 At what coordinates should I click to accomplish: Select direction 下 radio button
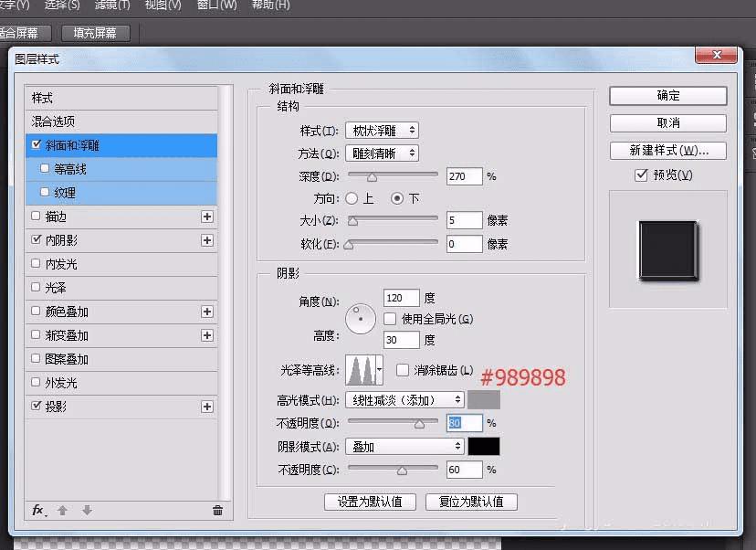(x=397, y=198)
